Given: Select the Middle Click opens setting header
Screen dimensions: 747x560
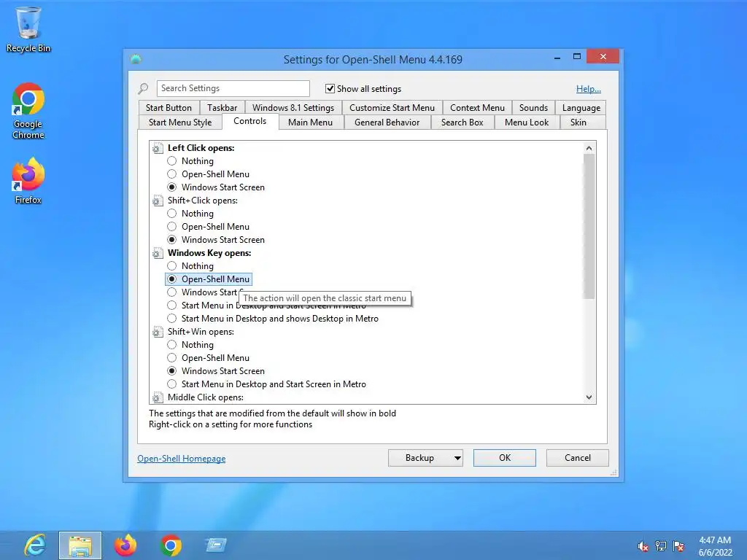Looking at the screenshot, I should coord(205,397).
